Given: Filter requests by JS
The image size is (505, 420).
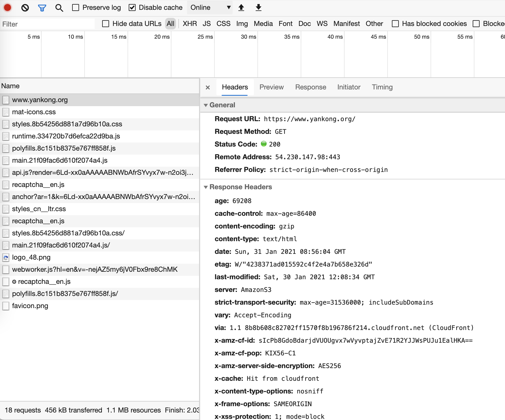Looking at the screenshot, I should point(207,24).
